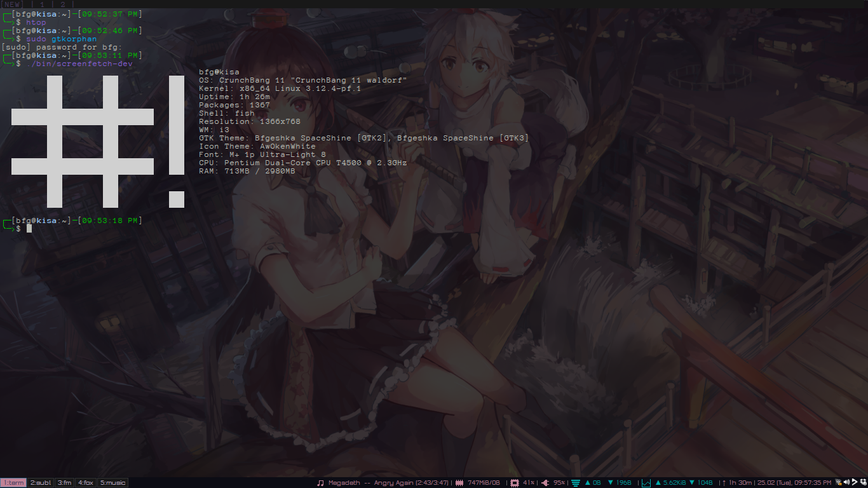Screen dimensions: 868x488
Task: Click the 'Kernel: x86_64 Linux 3.12.4-pf.1' line
Action: [280, 88]
